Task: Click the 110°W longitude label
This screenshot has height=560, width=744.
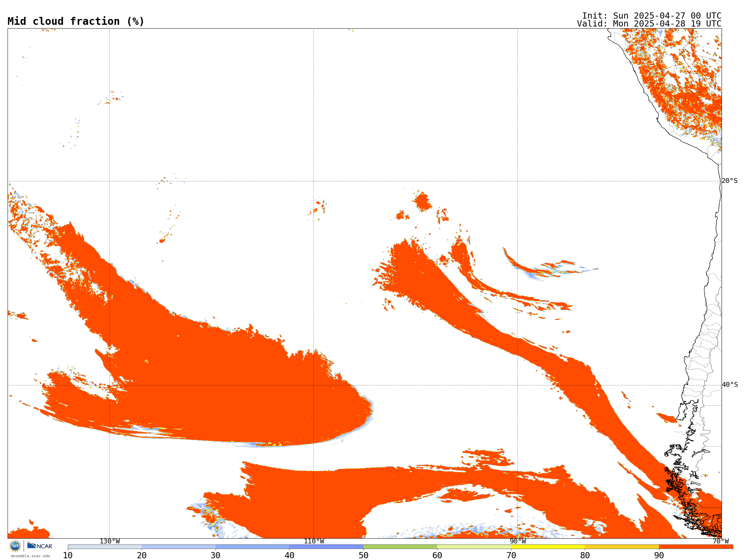Action: pos(314,541)
